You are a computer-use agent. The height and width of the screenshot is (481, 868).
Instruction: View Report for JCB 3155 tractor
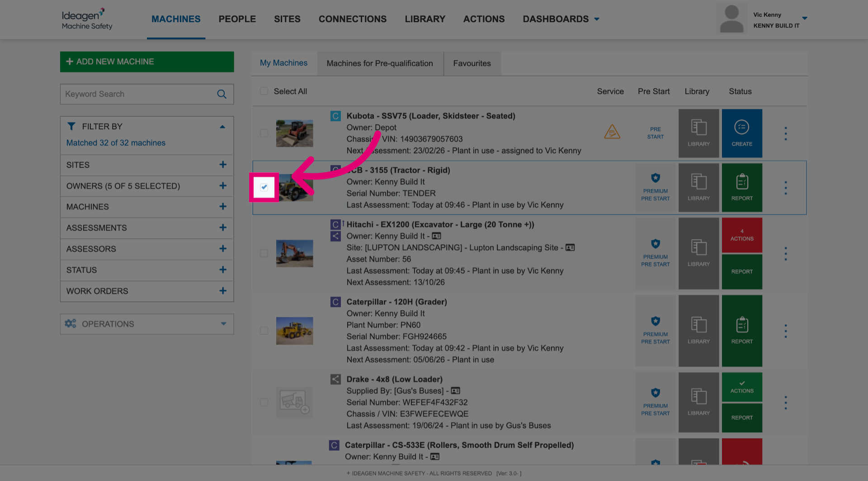click(x=742, y=188)
